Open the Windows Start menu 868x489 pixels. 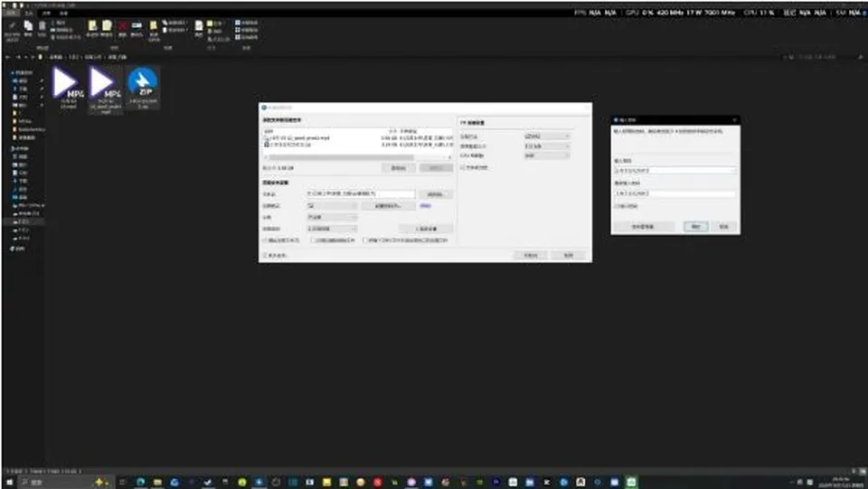9,483
